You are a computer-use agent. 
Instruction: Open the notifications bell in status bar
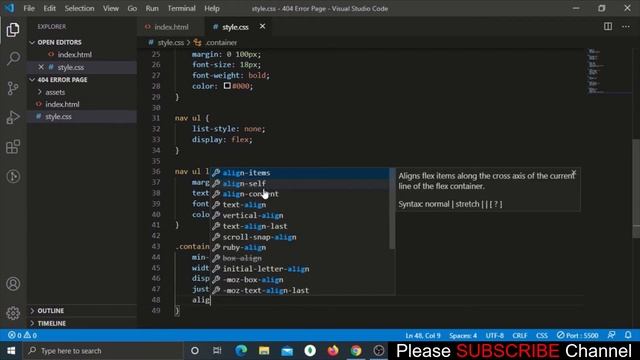[628, 335]
